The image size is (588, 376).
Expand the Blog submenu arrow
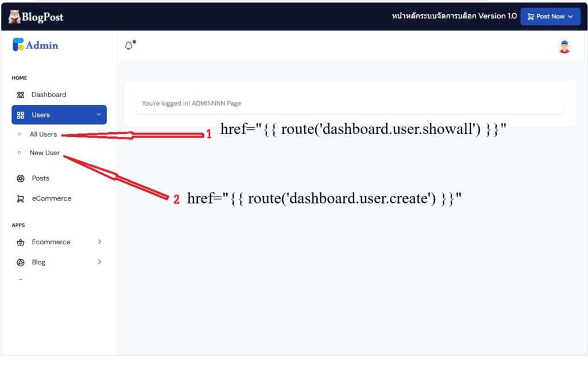(x=99, y=262)
